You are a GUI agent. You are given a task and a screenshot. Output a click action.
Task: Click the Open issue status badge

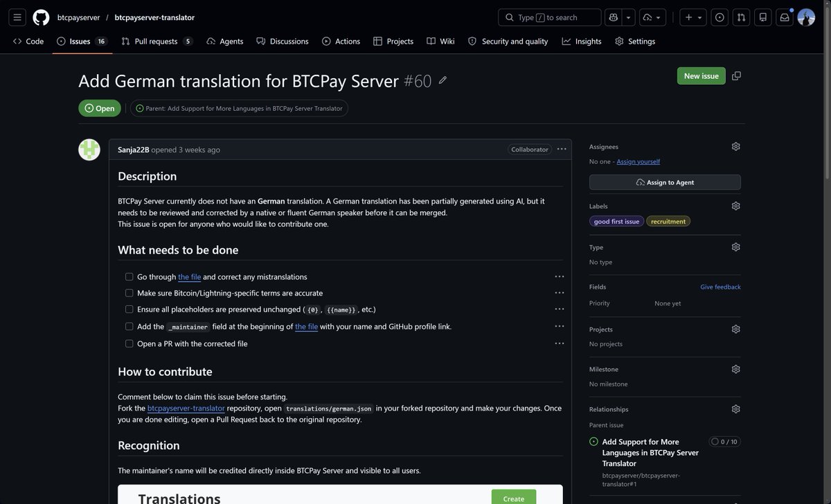[100, 108]
